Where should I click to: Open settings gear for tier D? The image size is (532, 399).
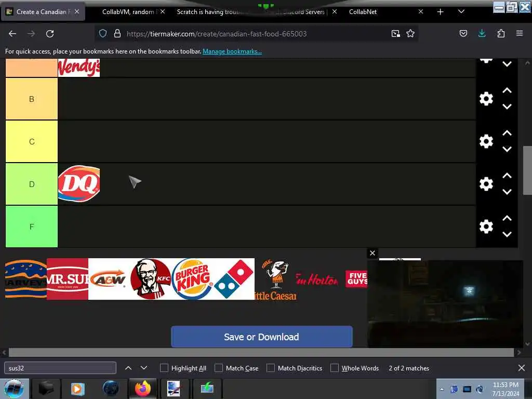pos(486,184)
